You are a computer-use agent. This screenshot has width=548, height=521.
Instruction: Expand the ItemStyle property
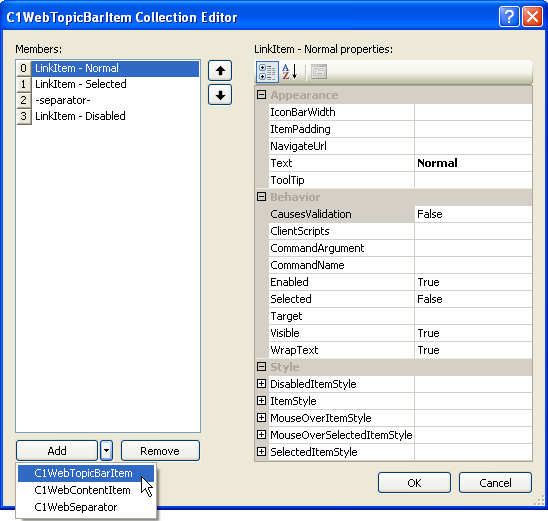pyautogui.click(x=261, y=400)
